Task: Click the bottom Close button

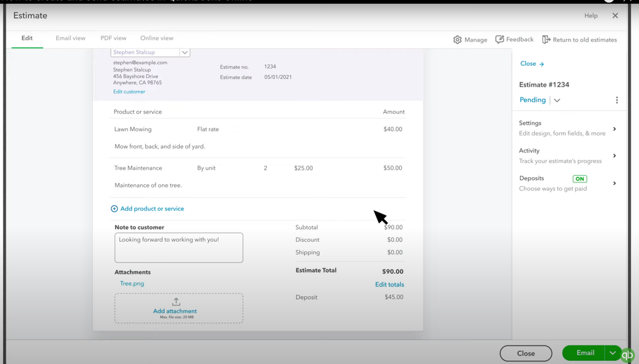Action: click(526, 353)
